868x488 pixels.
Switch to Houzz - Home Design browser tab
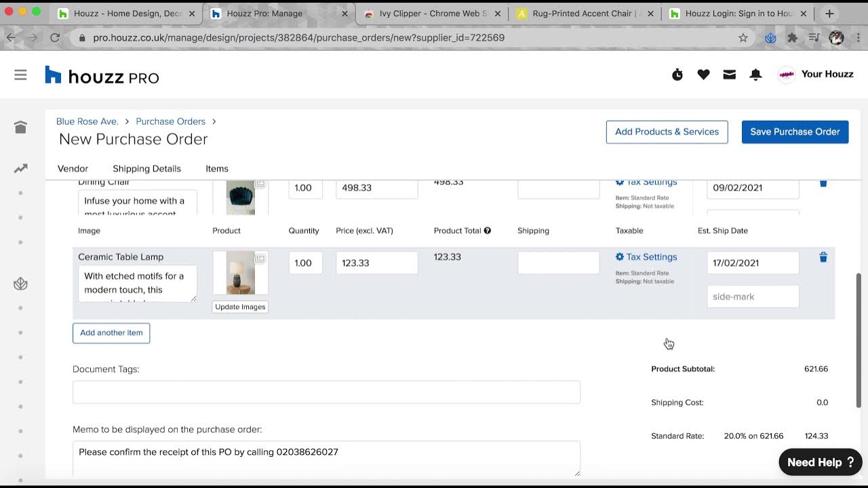[126, 14]
